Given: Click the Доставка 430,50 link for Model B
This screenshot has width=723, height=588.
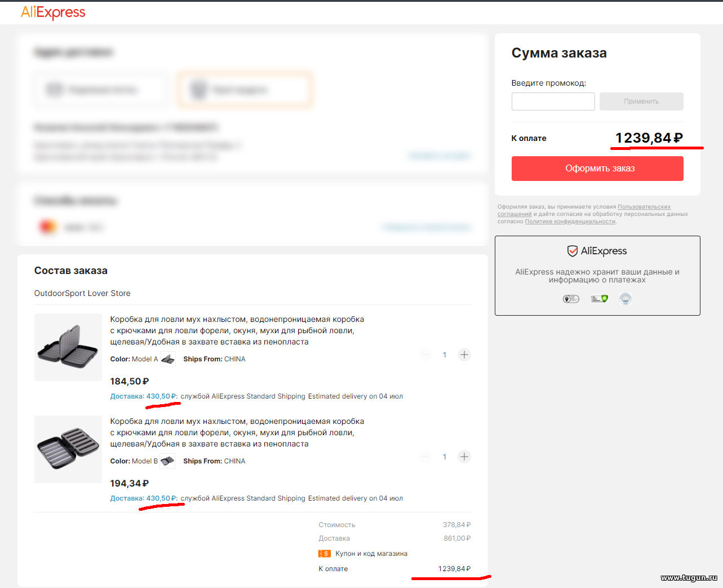Looking at the screenshot, I should point(144,498).
